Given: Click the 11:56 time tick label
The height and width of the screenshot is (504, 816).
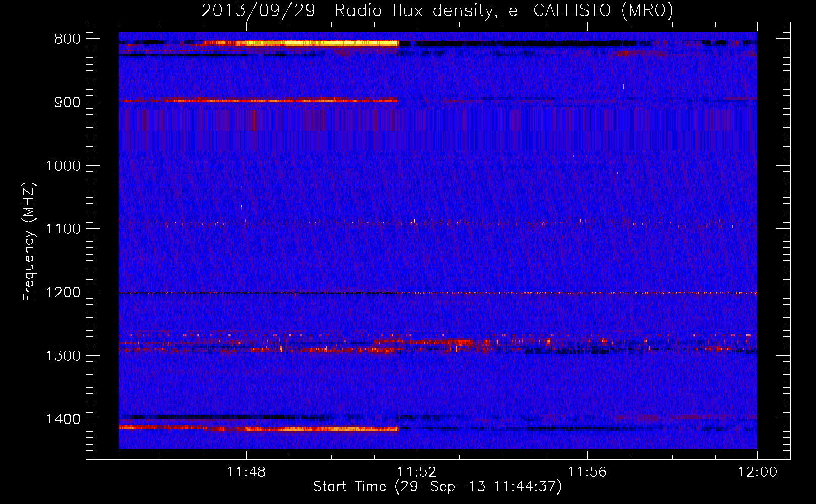Looking at the screenshot, I should [587, 472].
